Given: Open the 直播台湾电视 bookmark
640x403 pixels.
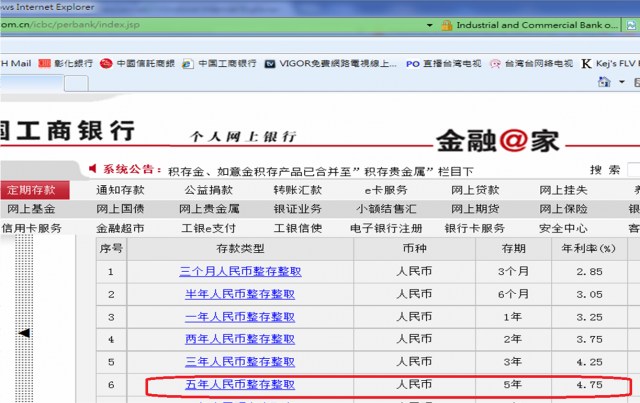Looking at the screenshot, I should (444, 63).
